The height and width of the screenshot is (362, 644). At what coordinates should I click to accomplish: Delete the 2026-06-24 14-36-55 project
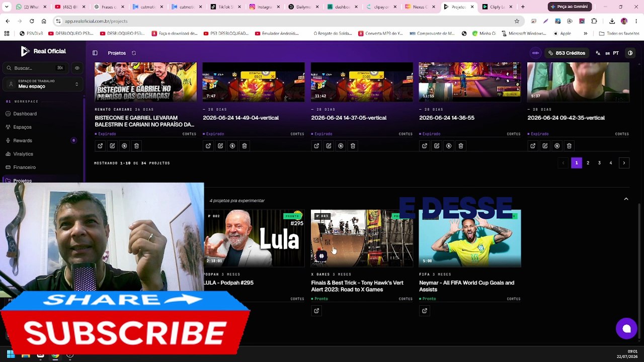(x=461, y=146)
